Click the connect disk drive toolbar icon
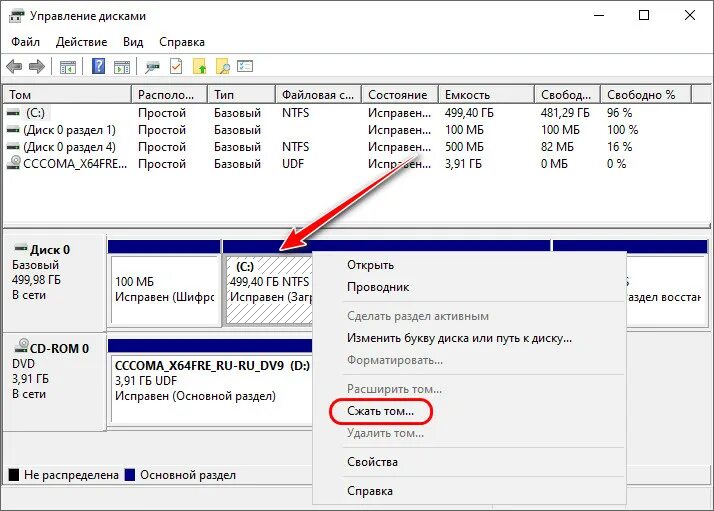Image resolution: width=714 pixels, height=511 pixels. [152, 67]
